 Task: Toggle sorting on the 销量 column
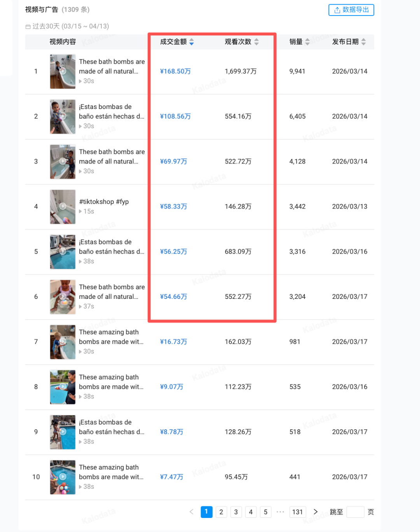tap(307, 42)
